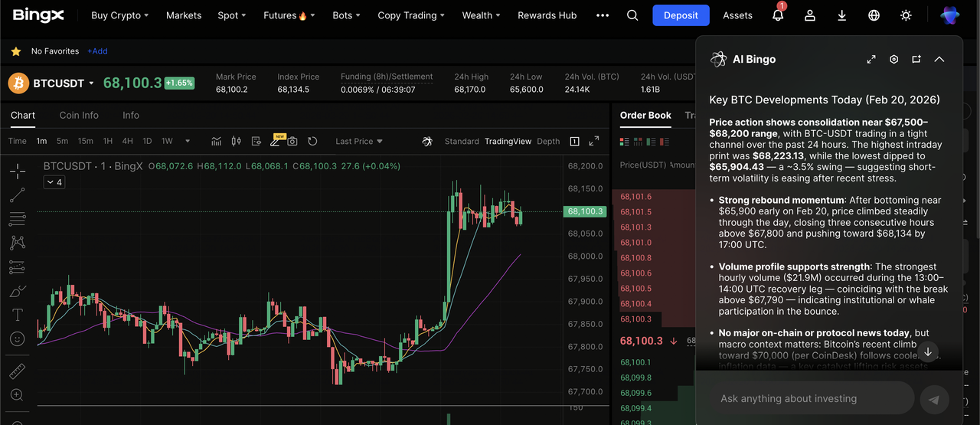Open the notifications bell
This screenshot has height=425, width=980.
click(x=778, y=15)
